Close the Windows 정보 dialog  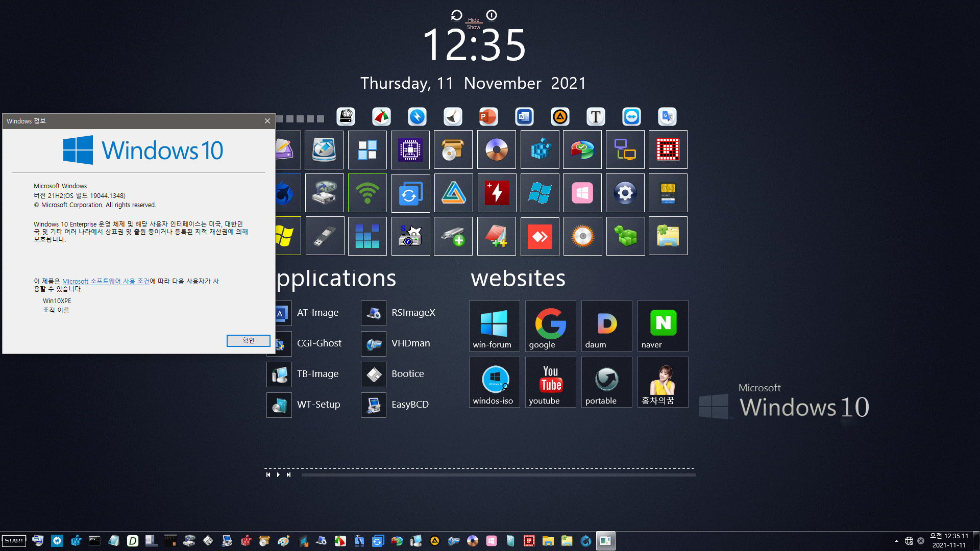point(267,121)
